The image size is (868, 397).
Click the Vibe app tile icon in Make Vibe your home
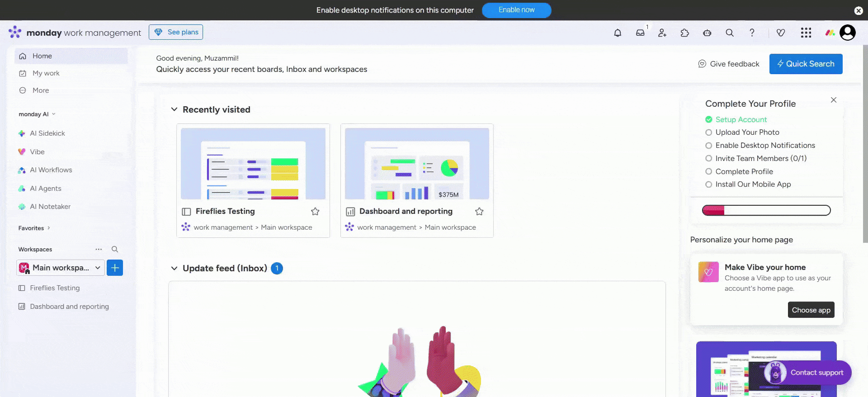click(708, 272)
